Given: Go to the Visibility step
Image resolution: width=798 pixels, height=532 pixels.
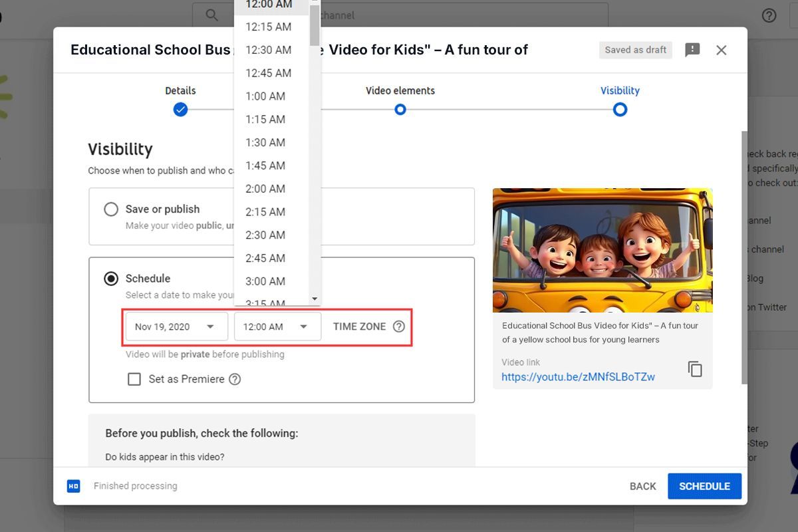Looking at the screenshot, I should pyautogui.click(x=620, y=100).
